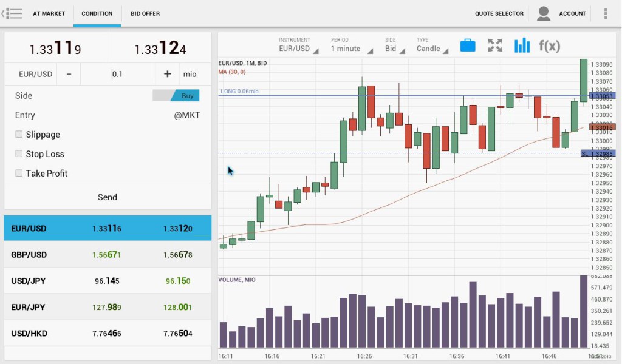
Task: Open the QUOTE SELECTOR
Action: (499, 13)
